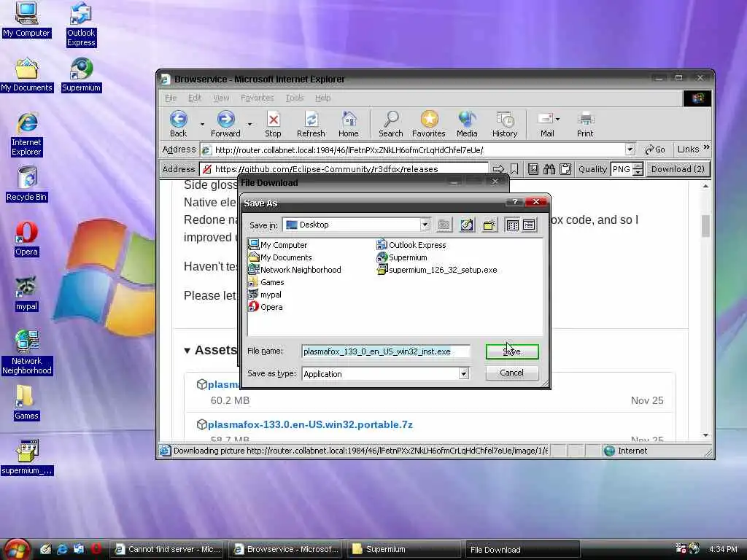The width and height of the screenshot is (747, 560).
Task: Open the View menu in Internet Explorer
Action: pyautogui.click(x=221, y=98)
